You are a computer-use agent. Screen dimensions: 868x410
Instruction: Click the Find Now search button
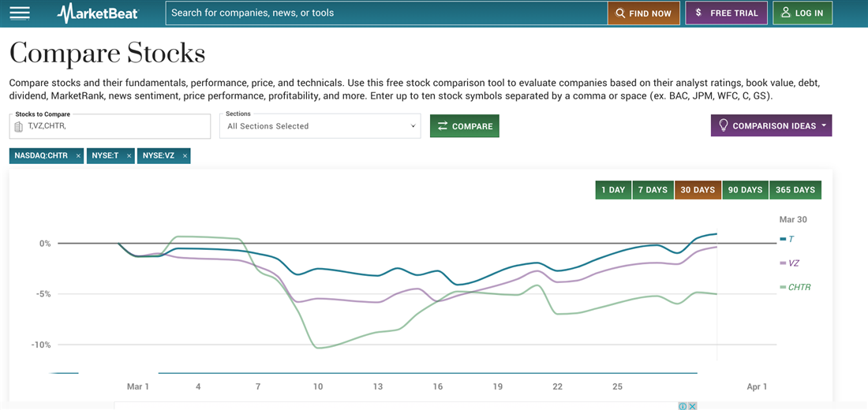(x=643, y=13)
